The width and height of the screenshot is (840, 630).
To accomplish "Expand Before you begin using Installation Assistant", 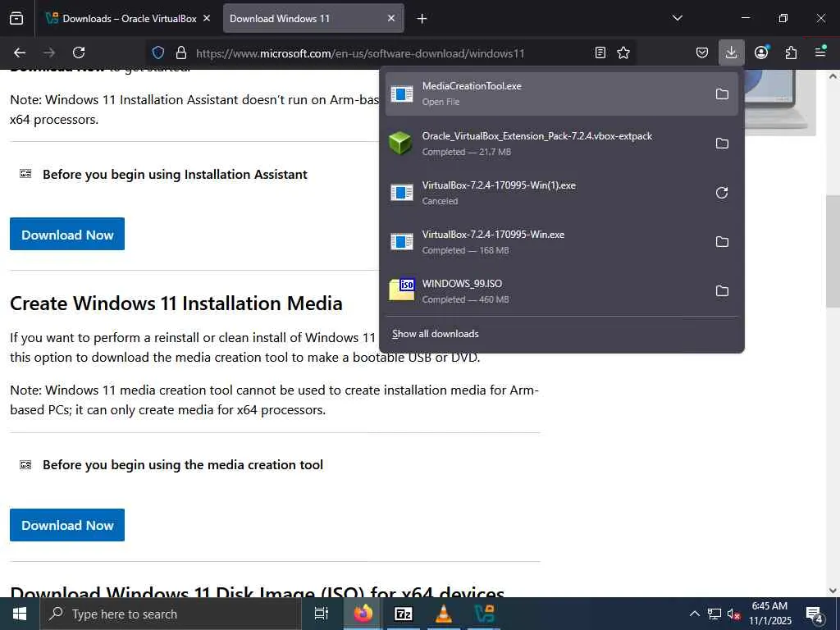I will (x=175, y=174).
